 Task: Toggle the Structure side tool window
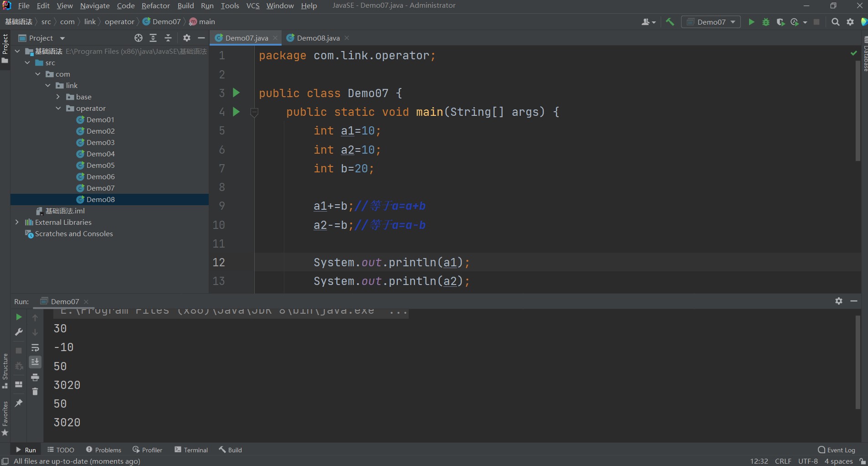[5, 370]
